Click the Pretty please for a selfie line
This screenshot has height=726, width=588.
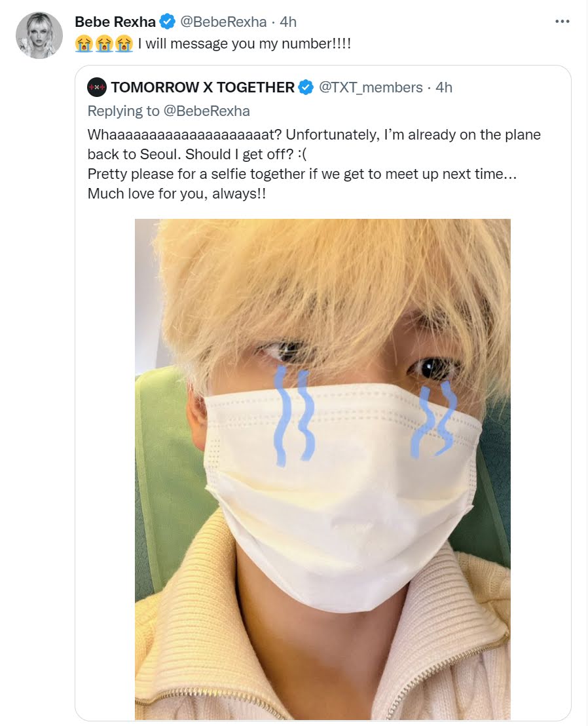click(x=302, y=174)
